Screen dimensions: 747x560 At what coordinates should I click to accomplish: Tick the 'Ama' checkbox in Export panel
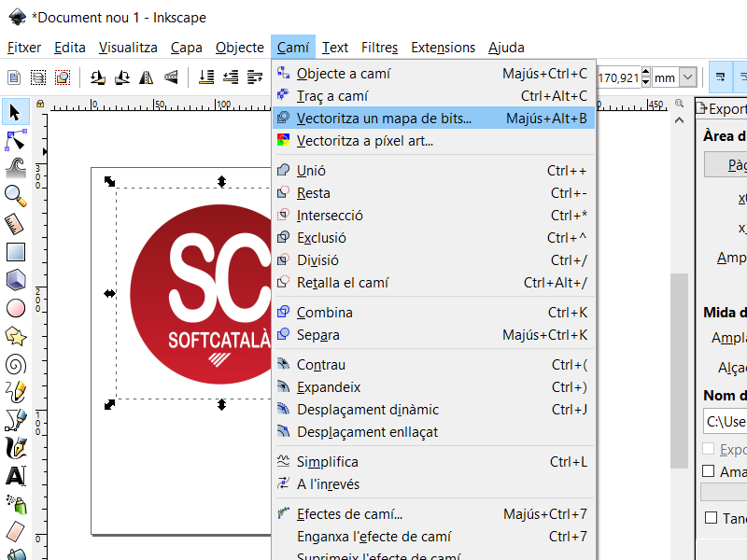709,471
